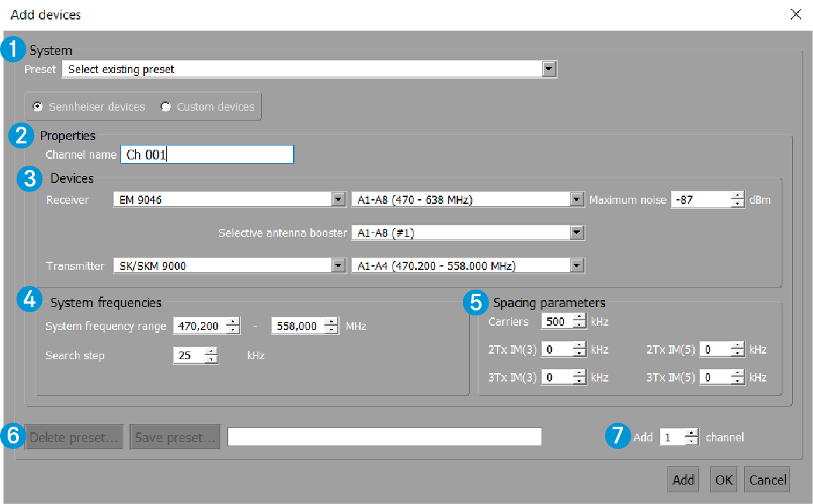Select the Sennheiser devices radio button
The width and height of the screenshot is (813, 504).
coord(38,107)
